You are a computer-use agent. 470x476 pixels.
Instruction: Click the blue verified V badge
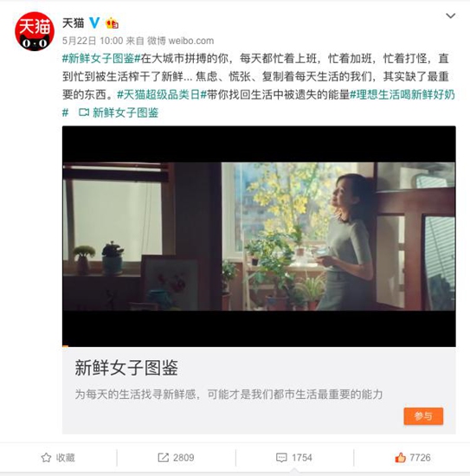[x=94, y=23]
